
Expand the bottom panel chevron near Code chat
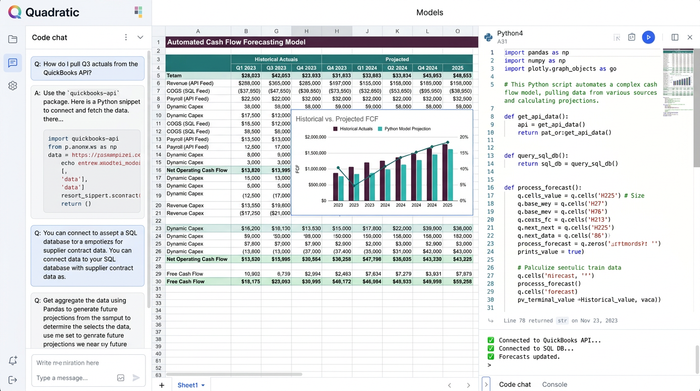[x=486, y=384]
